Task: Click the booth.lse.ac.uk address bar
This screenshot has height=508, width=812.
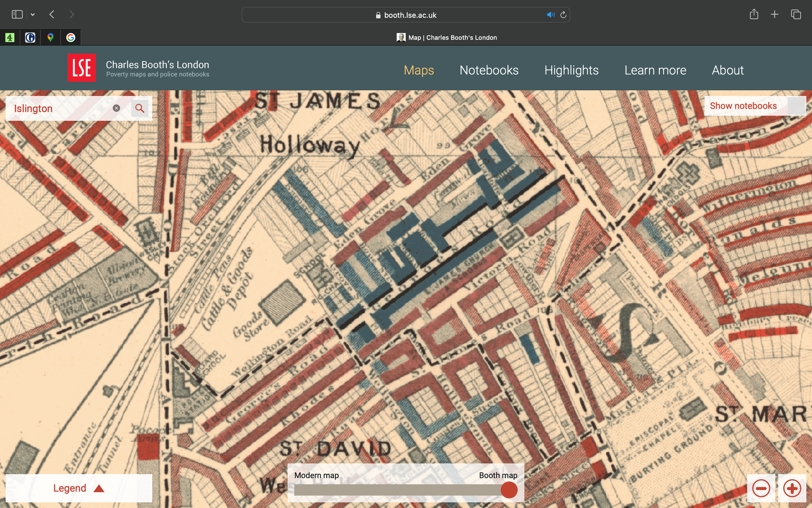Action: [406, 15]
